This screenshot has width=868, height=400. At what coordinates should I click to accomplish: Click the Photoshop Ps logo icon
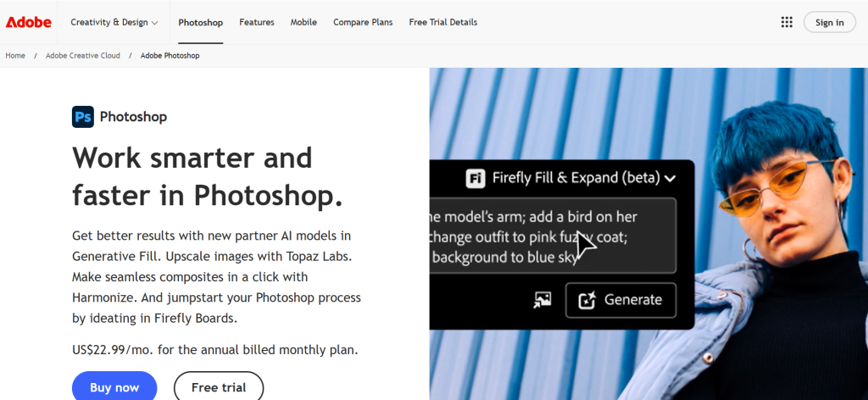click(83, 117)
